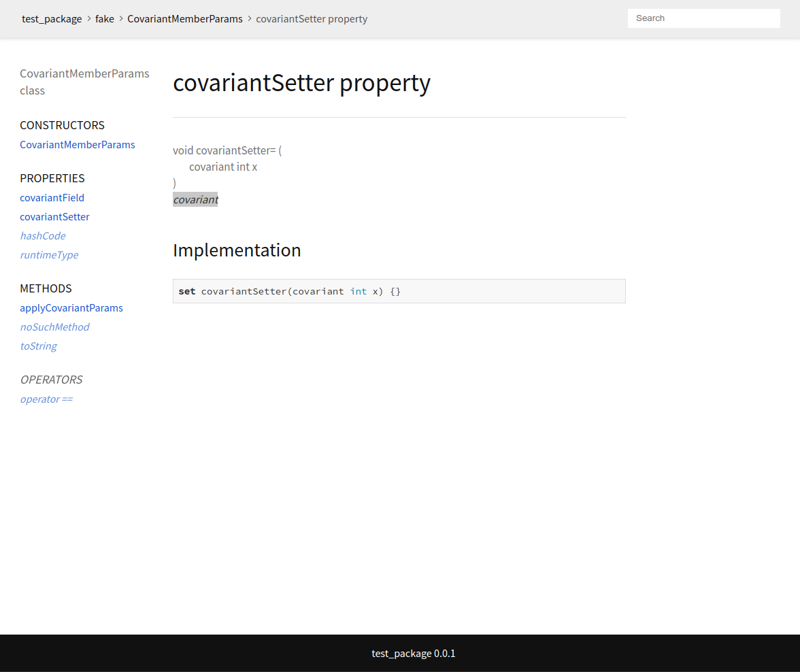
Task: Click the CovariantMemberParams class sidebar heading
Action: point(84,82)
